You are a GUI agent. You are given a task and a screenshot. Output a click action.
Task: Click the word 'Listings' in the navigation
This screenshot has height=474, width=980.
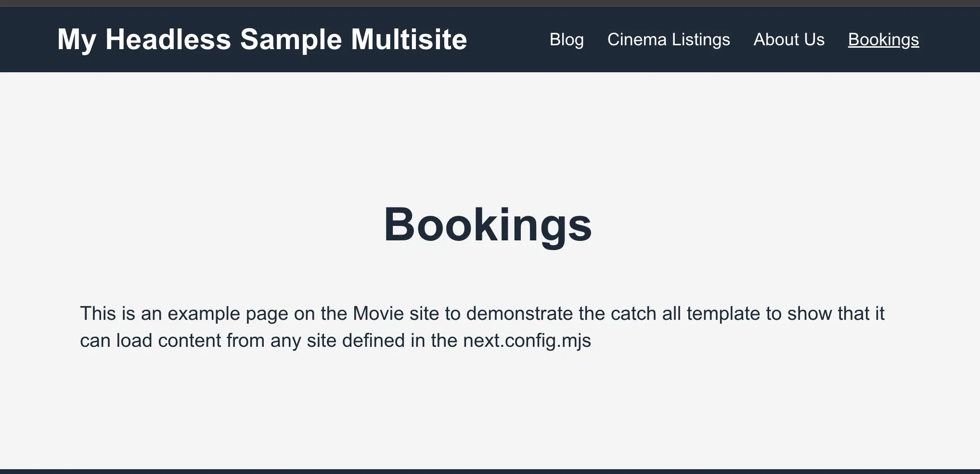pyautogui.click(x=701, y=39)
